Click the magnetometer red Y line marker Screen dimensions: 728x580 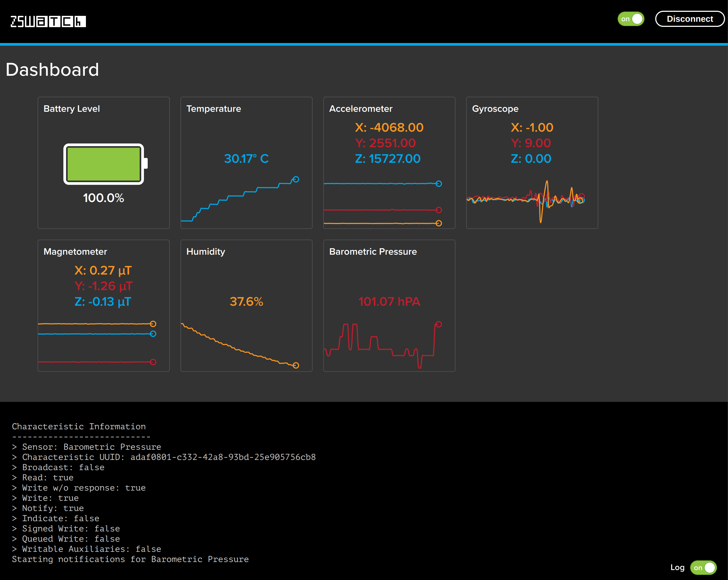[x=153, y=362]
